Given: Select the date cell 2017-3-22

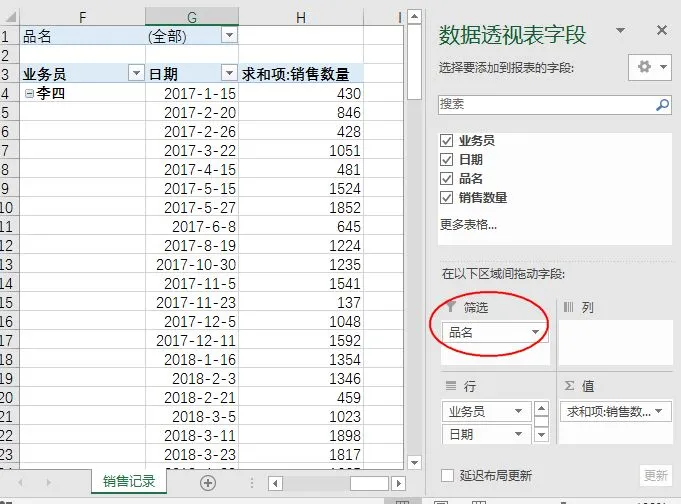Looking at the screenshot, I should [x=192, y=150].
